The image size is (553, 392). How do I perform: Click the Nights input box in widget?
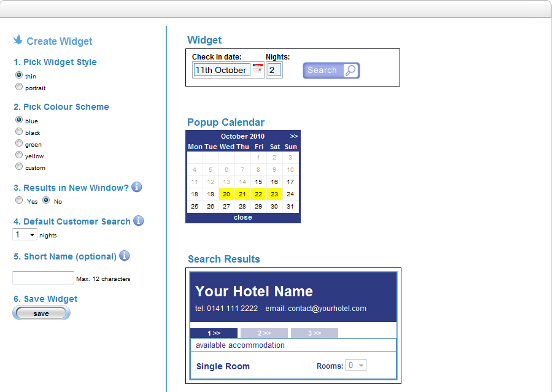274,70
